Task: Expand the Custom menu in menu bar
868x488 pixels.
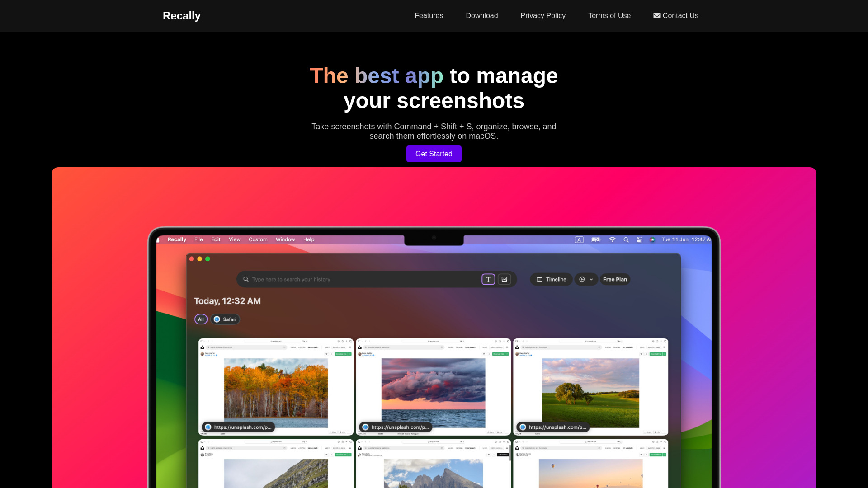Action: (x=258, y=239)
